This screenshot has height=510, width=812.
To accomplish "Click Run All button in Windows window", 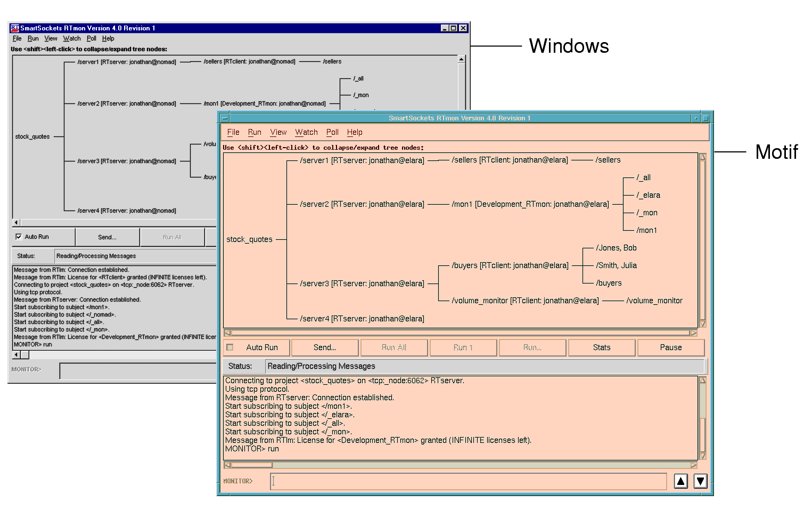I will pyautogui.click(x=172, y=237).
